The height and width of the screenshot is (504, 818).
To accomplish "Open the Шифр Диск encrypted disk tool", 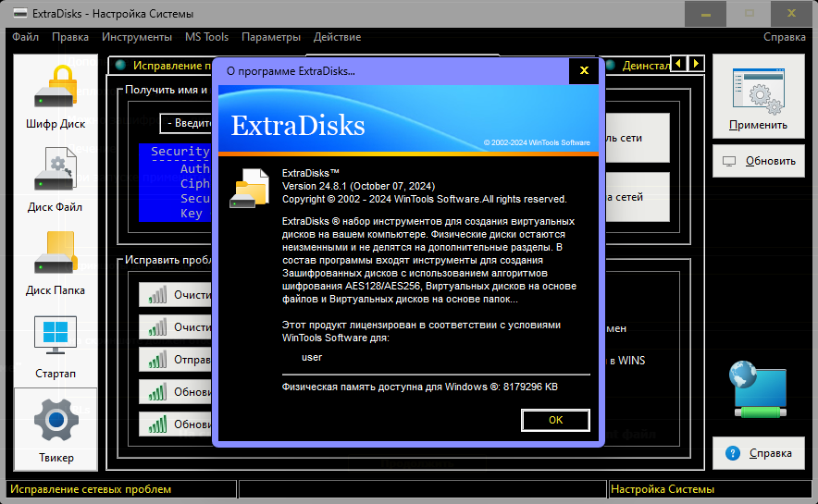I will 56,96.
